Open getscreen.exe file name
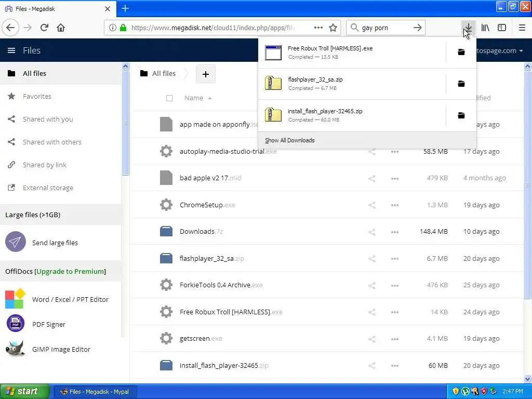This screenshot has width=532, height=399. click(201, 339)
